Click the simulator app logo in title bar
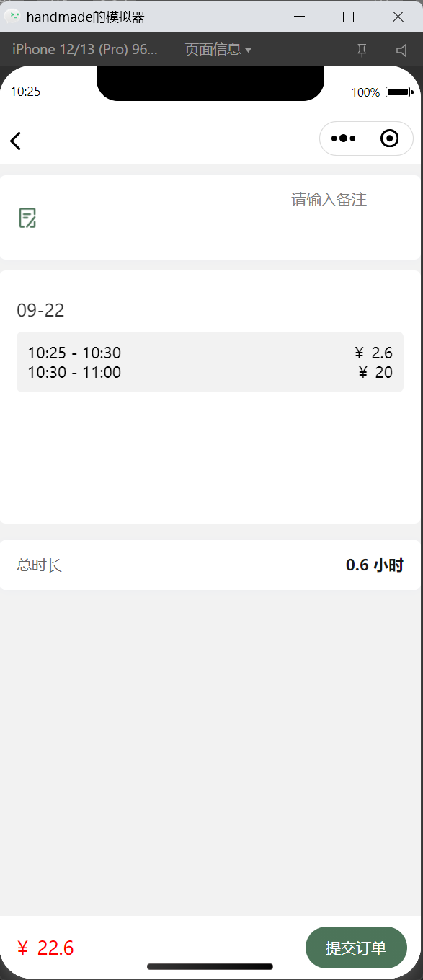Viewport: 423px width, 980px height. tap(12, 17)
